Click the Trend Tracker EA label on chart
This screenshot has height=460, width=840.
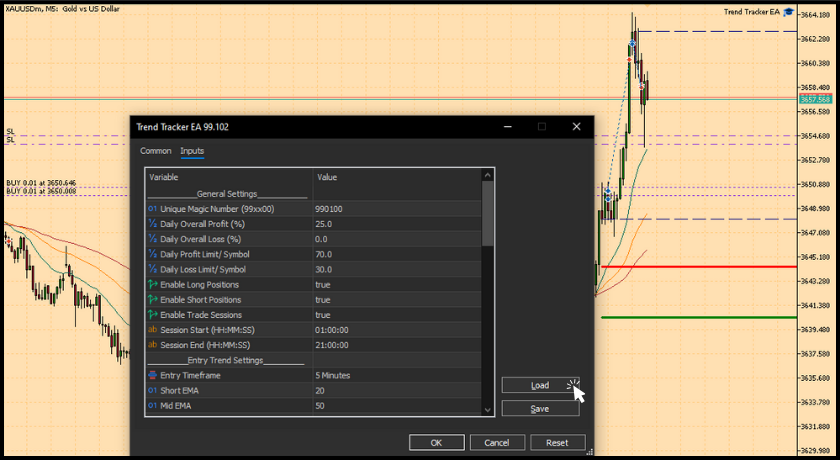[752, 12]
